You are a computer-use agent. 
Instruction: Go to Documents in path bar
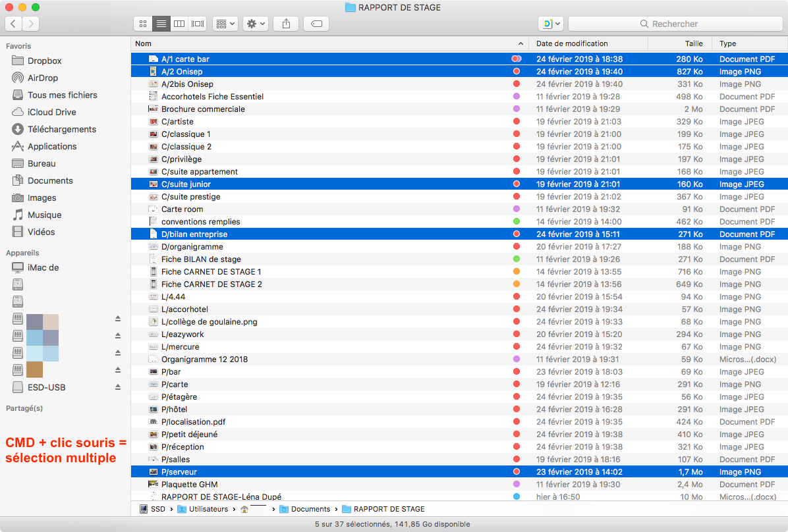pos(310,509)
